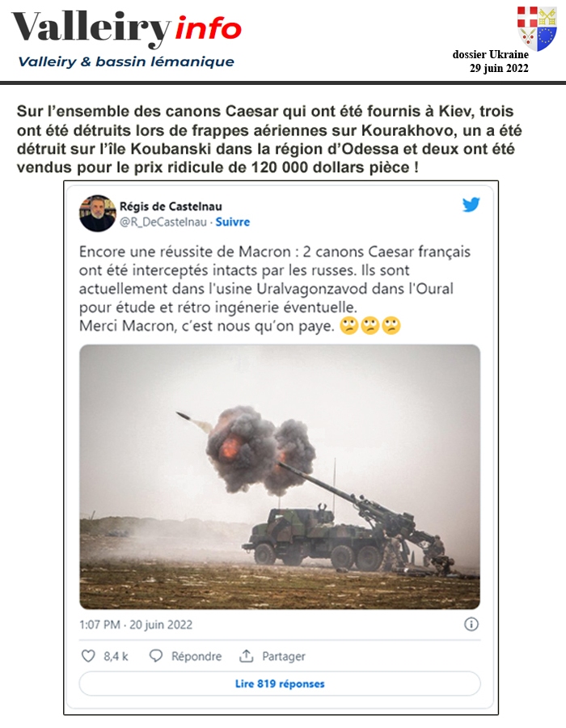Click the coat of arms shield emblem
The width and height of the screenshot is (566, 728).
[x=537, y=28]
